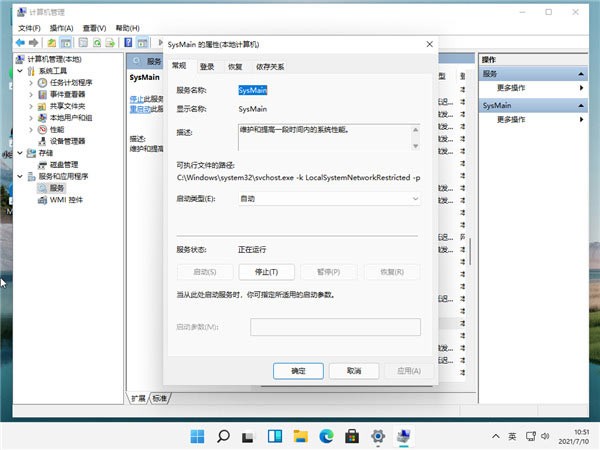This screenshot has height=450, width=600.
Task: Open File Explorer from taskbar
Action: pyautogui.click(x=300, y=436)
